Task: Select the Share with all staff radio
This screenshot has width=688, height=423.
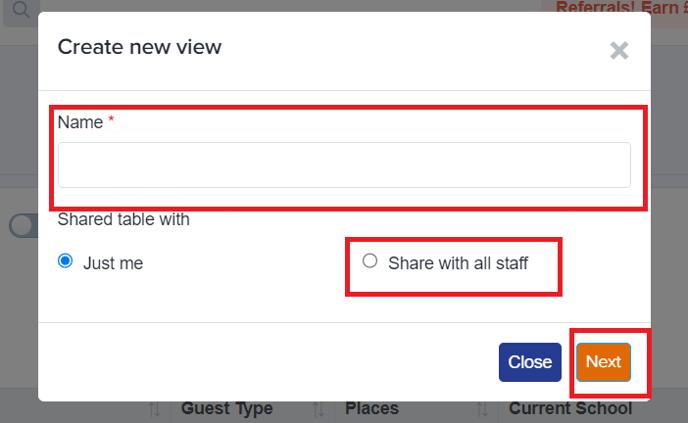Action: [x=370, y=261]
